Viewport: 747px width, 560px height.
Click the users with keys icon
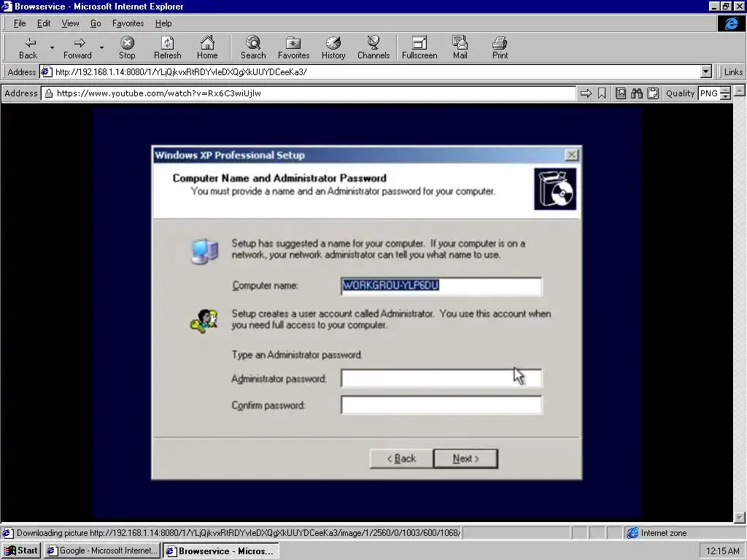click(204, 321)
